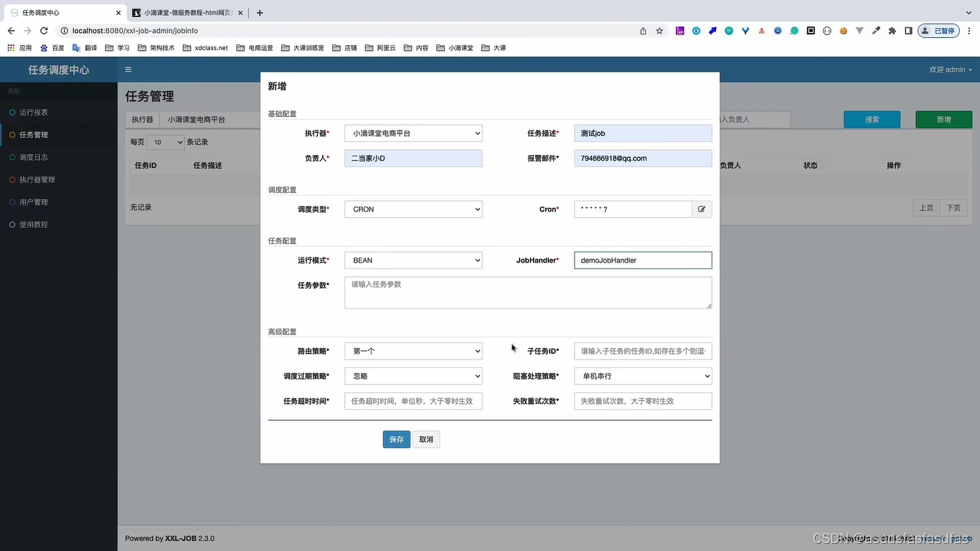Bookmark this page with the star icon

(659, 31)
